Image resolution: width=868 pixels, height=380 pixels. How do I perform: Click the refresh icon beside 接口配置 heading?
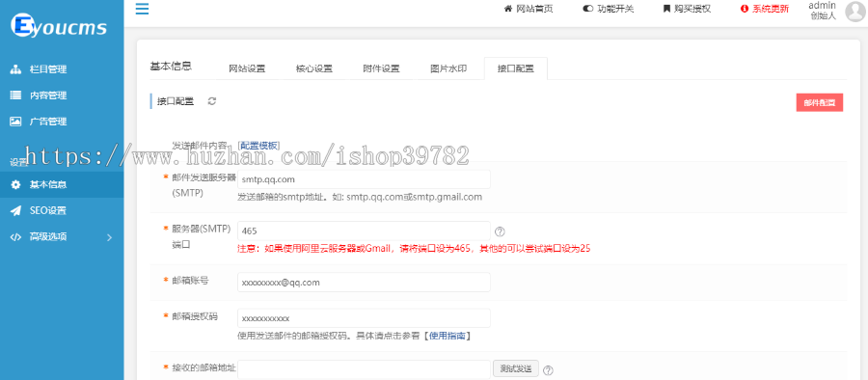point(211,101)
